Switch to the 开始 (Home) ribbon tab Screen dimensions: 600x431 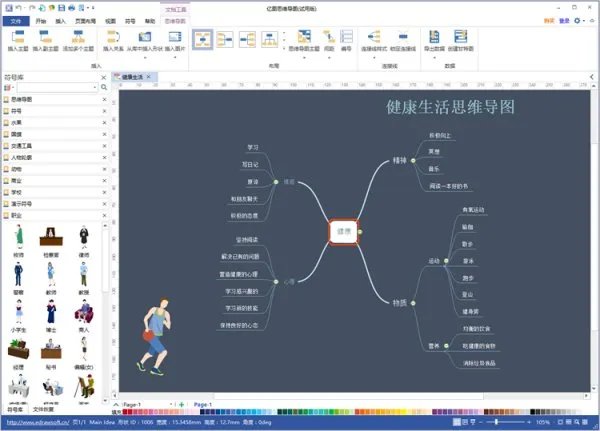pyautogui.click(x=41, y=21)
